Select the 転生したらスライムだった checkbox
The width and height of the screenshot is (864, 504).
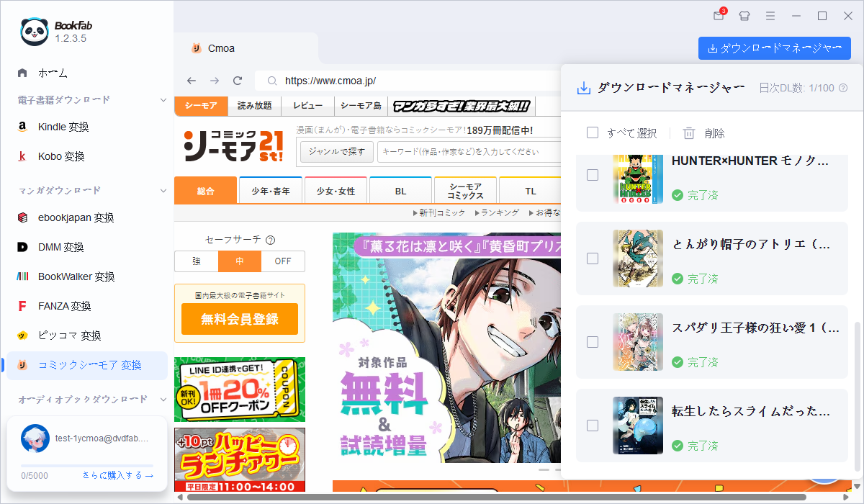pyautogui.click(x=593, y=426)
